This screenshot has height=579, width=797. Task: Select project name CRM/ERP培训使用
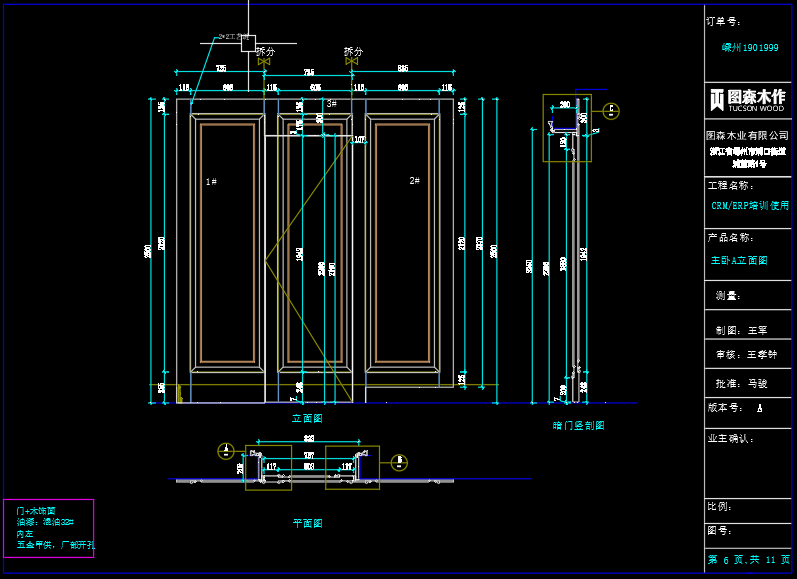pyautogui.click(x=750, y=205)
